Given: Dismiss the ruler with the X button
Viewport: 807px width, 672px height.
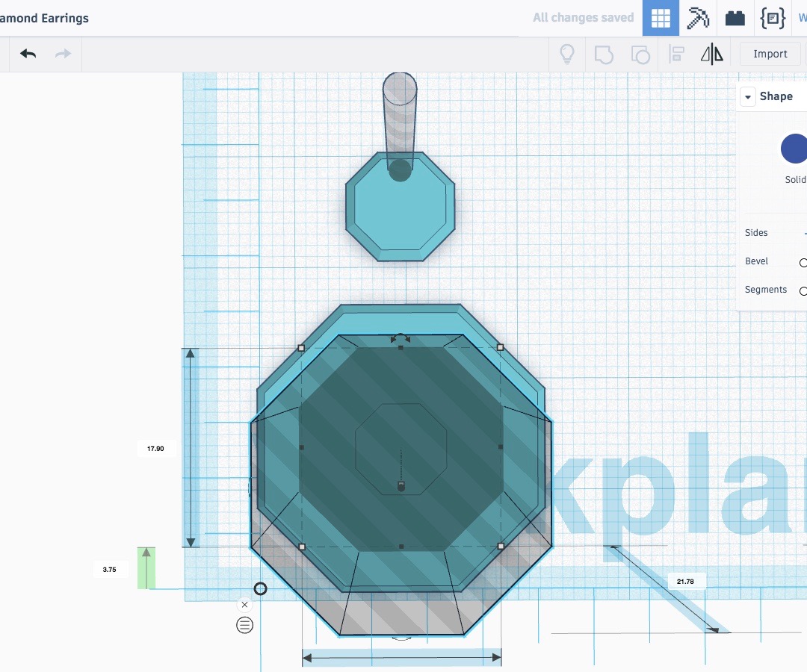Looking at the screenshot, I should [x=244, y=604].
